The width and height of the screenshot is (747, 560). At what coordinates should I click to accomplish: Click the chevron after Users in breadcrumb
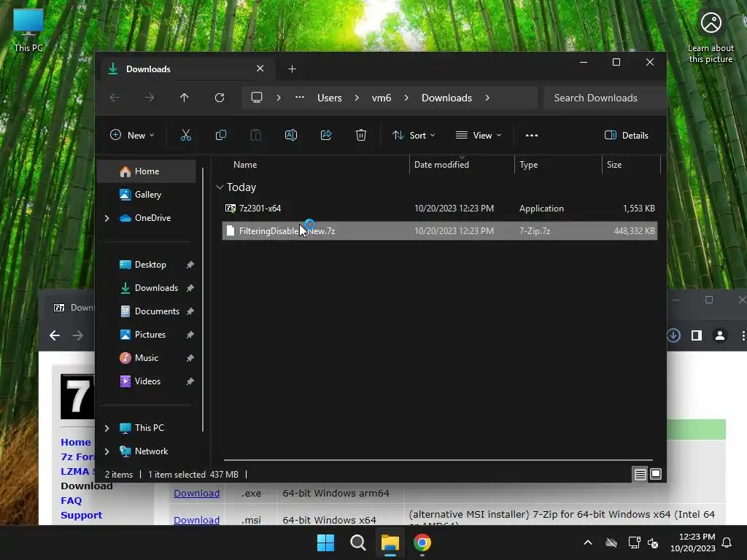(356, 98)
